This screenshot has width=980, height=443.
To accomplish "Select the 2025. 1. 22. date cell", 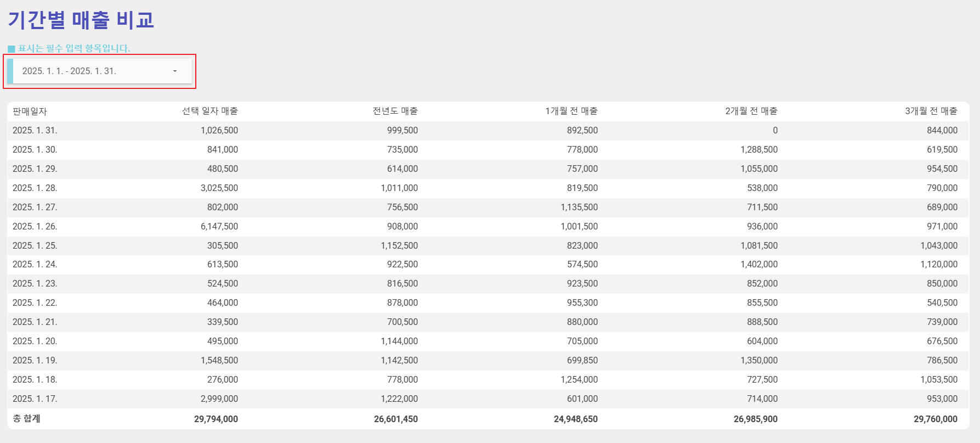I will (x=35, y=303).
